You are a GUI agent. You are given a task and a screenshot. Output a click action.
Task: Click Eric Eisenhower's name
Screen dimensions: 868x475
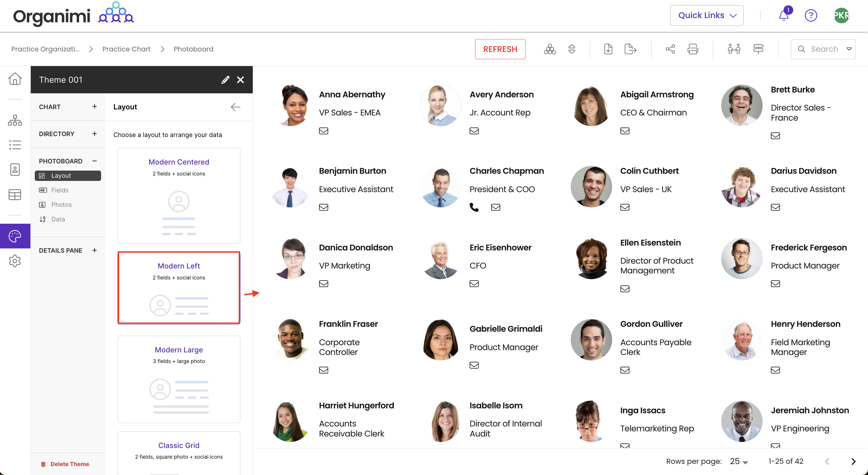(500, 248)
